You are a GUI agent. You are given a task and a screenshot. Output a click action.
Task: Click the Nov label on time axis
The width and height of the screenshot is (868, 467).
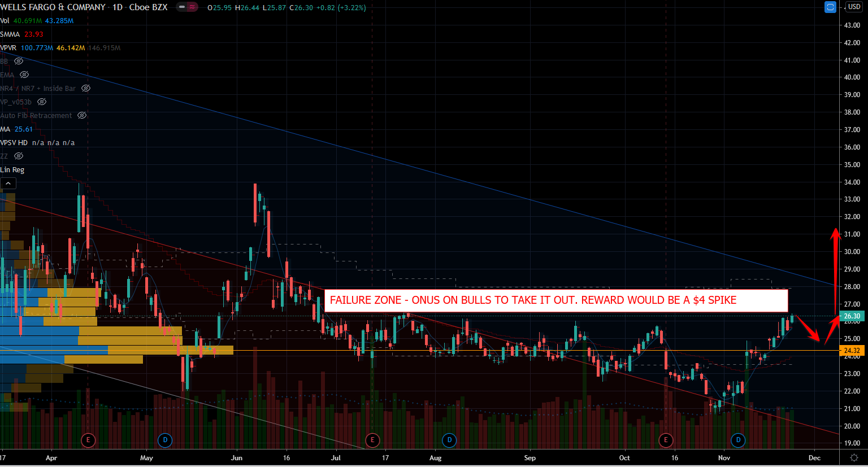tap(724, 458)
